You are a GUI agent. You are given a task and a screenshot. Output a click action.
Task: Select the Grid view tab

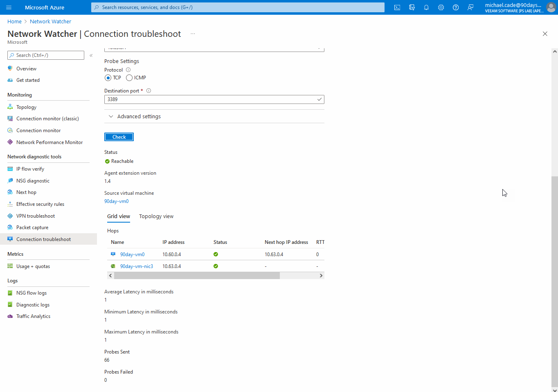[x=119, y=216]
